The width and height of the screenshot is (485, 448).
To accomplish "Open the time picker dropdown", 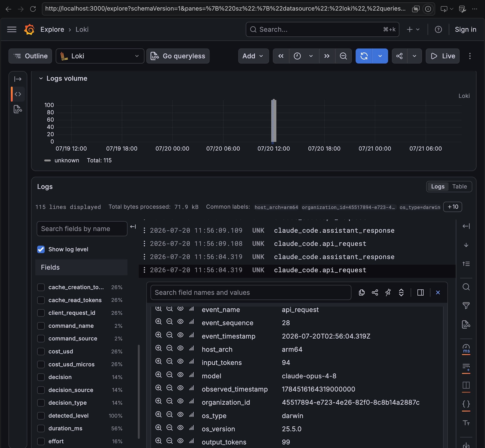I will (304, 56).
